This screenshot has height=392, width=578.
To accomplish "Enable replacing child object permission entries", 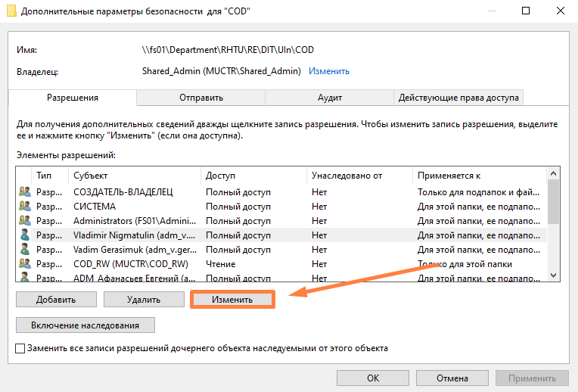I will coord(20,349).
